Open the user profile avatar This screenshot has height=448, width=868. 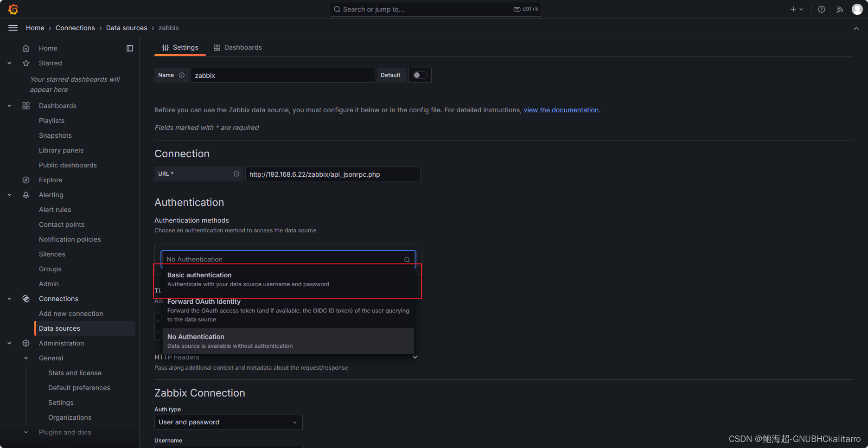click(857, 9)
